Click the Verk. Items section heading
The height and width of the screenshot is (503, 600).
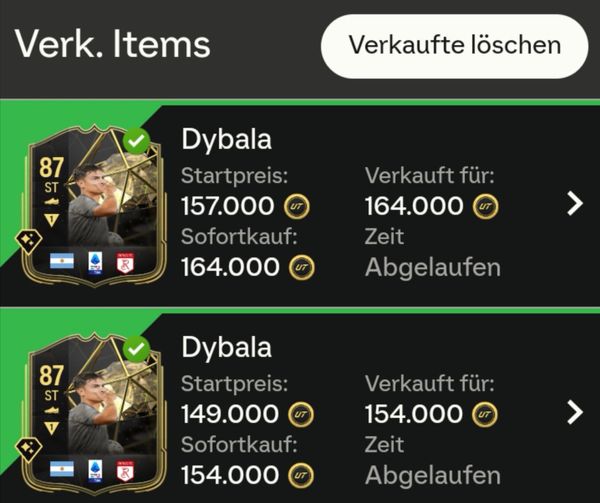112,45
